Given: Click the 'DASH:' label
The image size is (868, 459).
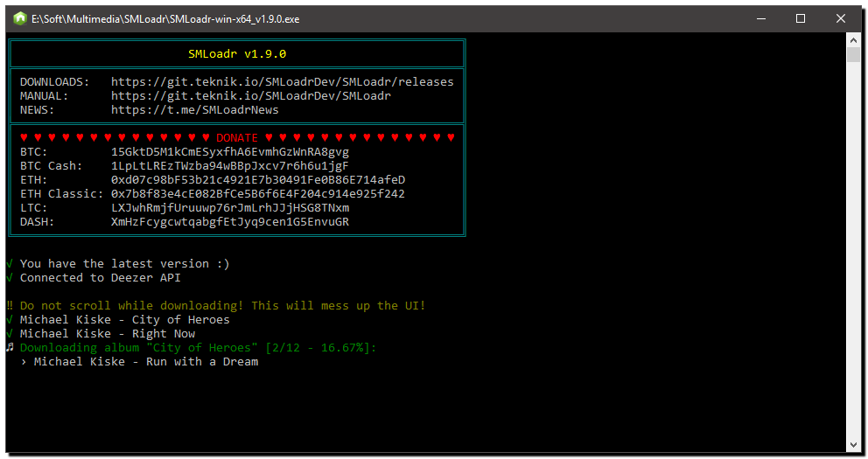Looking at the screenshot, I should pos(37,222).
